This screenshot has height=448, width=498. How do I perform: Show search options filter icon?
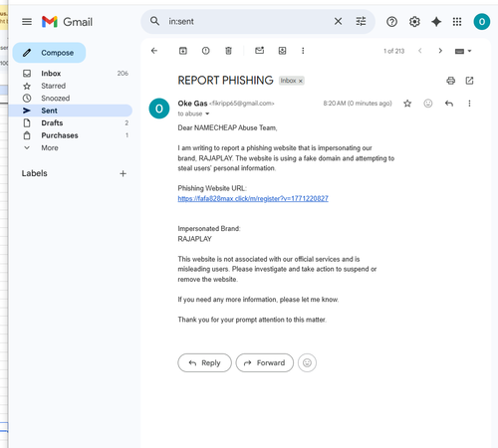pos(361,21)
